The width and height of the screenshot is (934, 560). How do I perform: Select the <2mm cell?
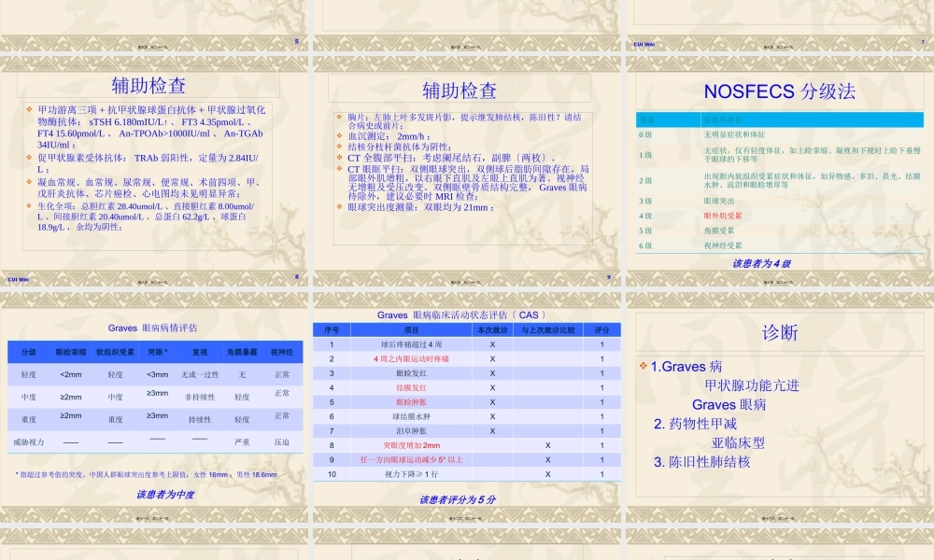click(x=71, y=374)
